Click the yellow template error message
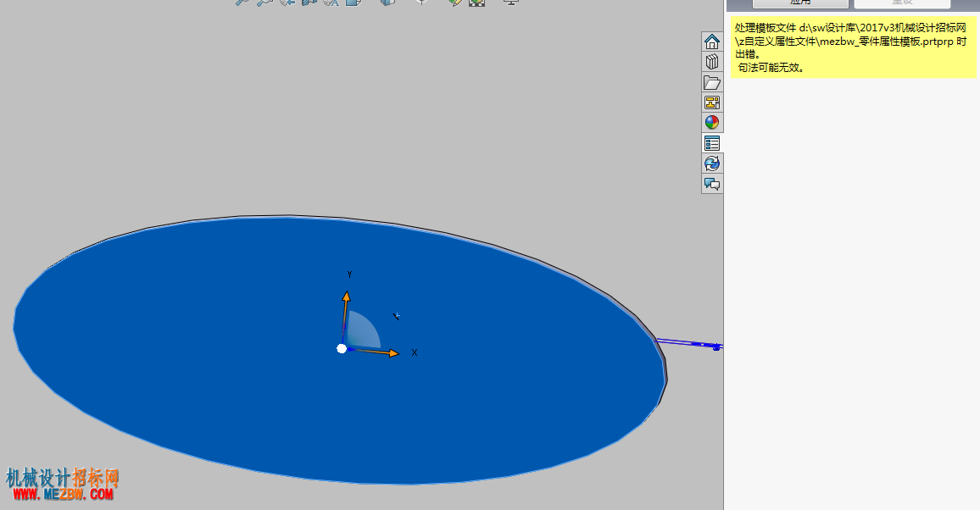Screen dimensions: 980x510 point(853,48)
